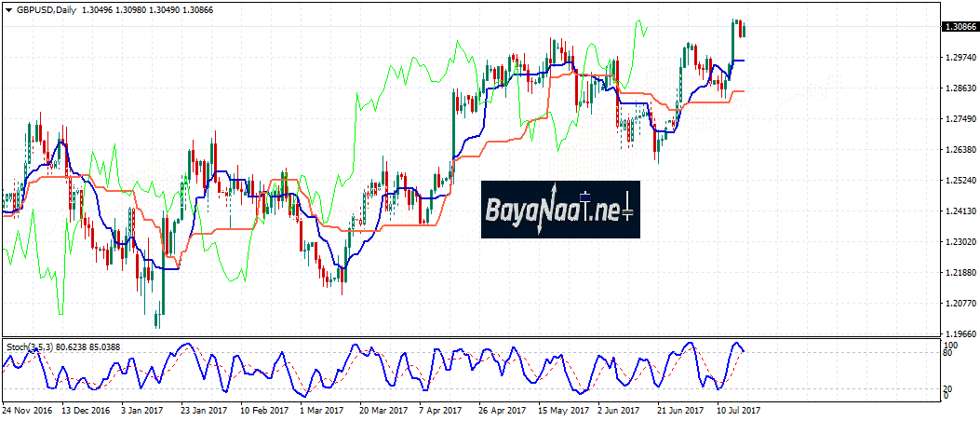Select the Stoch(5,3,3) indicator label
The image size is (980, 421).
click(34, 346)
